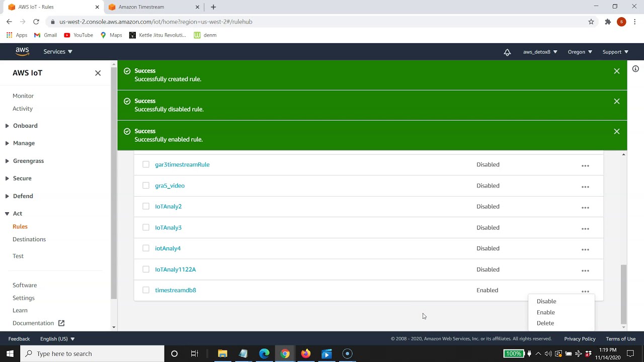This screenshot has height=362, width=644.
Task: Bookmark this page with the star icon
Action: (591, 22)
